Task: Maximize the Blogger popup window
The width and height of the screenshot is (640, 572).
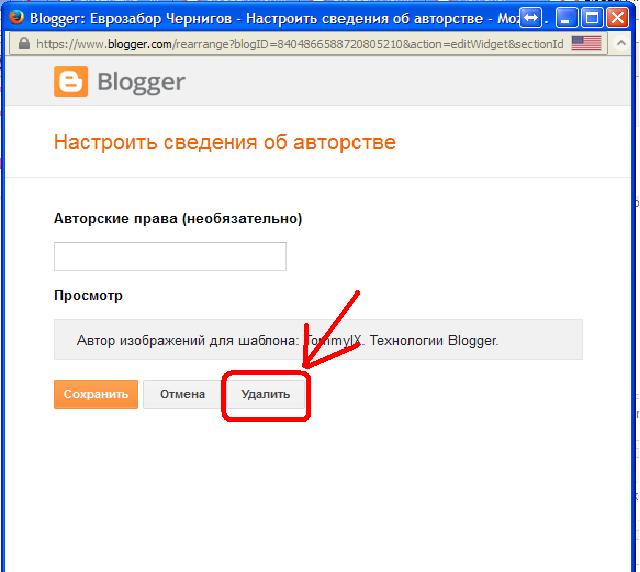Action: tap(592, 18)
